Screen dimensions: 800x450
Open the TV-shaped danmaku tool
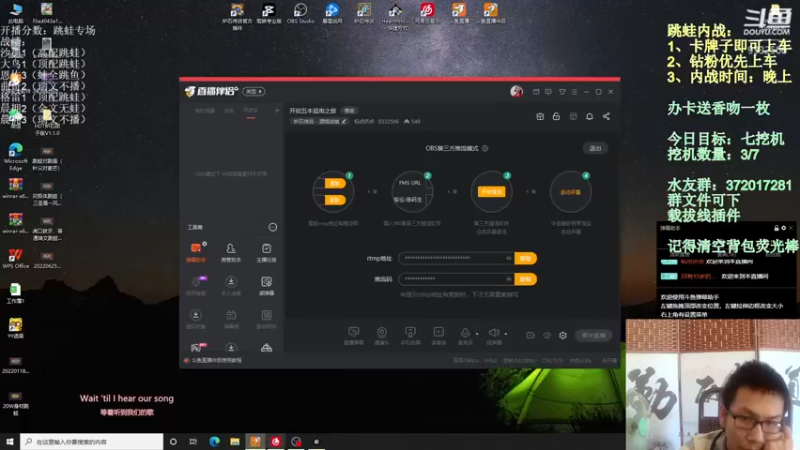pyautogui.click(x=231, y=319)
